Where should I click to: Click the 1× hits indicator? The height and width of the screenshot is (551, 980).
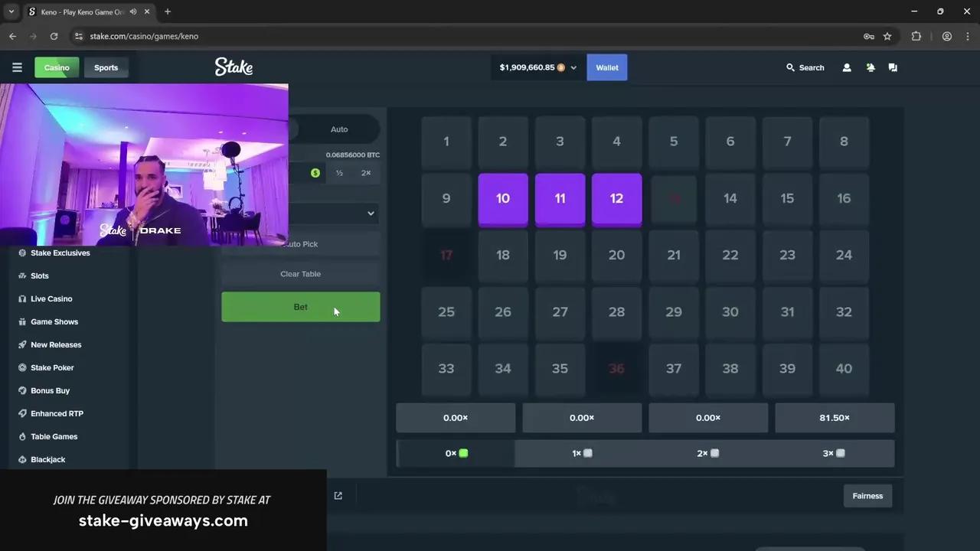pyautogui.click(x=582, y=453)
